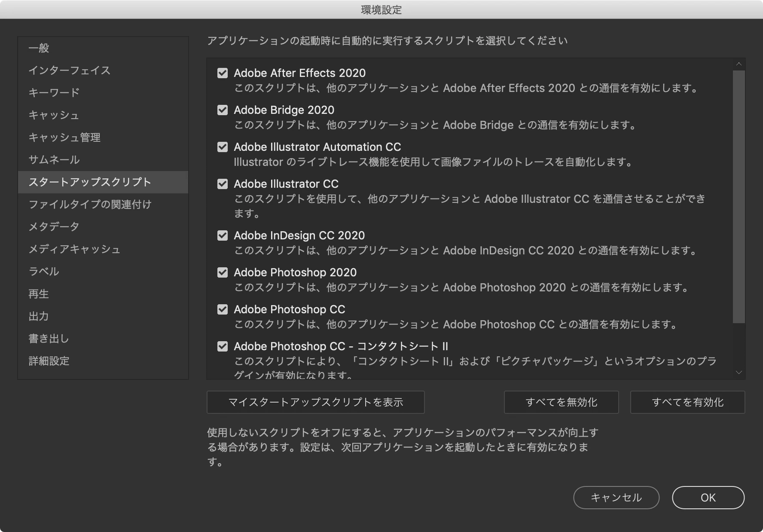Click the Adobe InDesign CC 2020 description text
The image size is (763, 532).
[x=466, y=251]
